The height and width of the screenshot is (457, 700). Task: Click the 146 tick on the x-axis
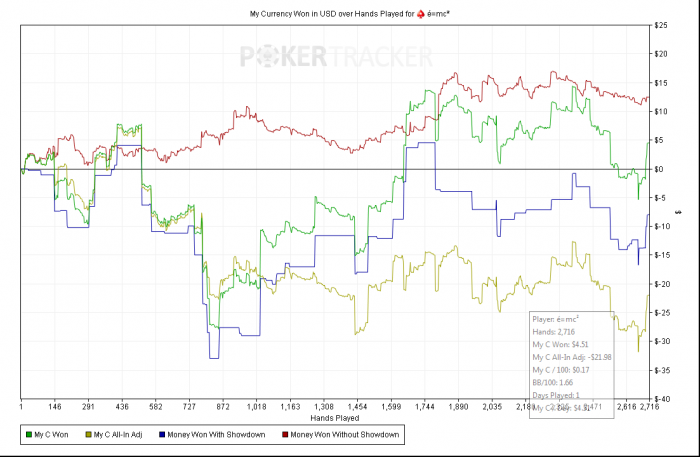tap(57, 408)
